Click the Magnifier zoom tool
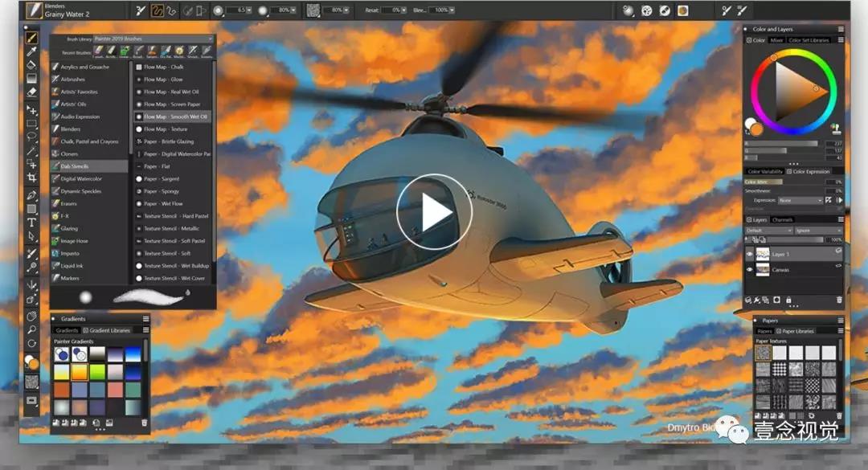Screen dimensions: 868x470 32,329
